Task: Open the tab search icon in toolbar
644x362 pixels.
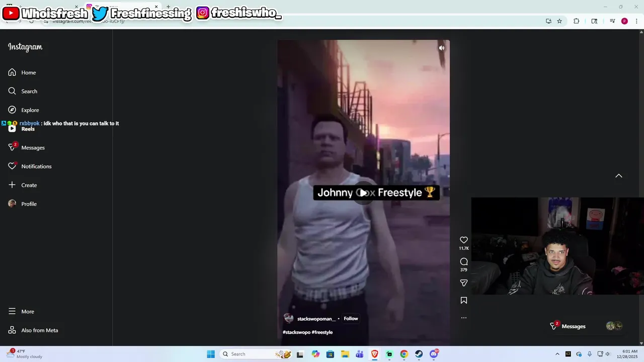Action: pos(594,21)
